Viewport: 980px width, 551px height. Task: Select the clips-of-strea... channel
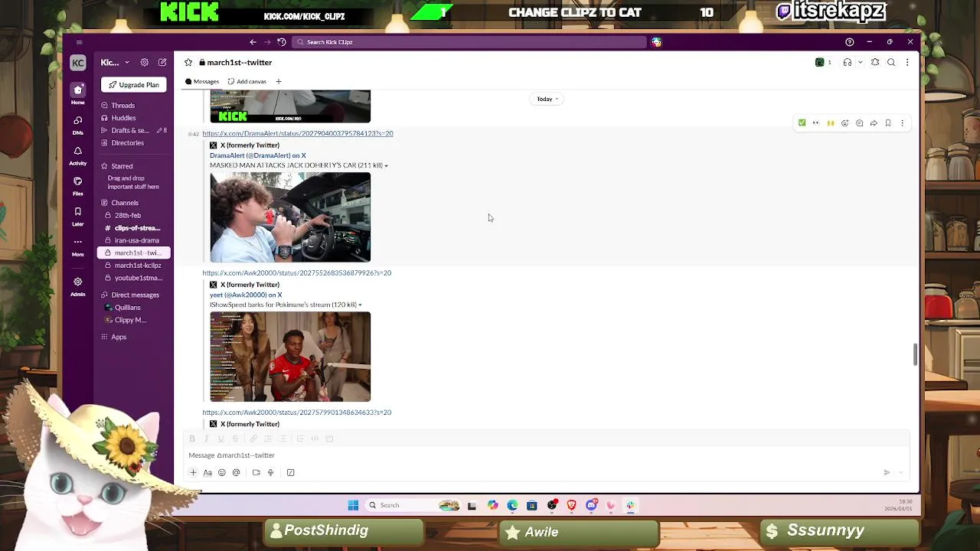point(134,228)
